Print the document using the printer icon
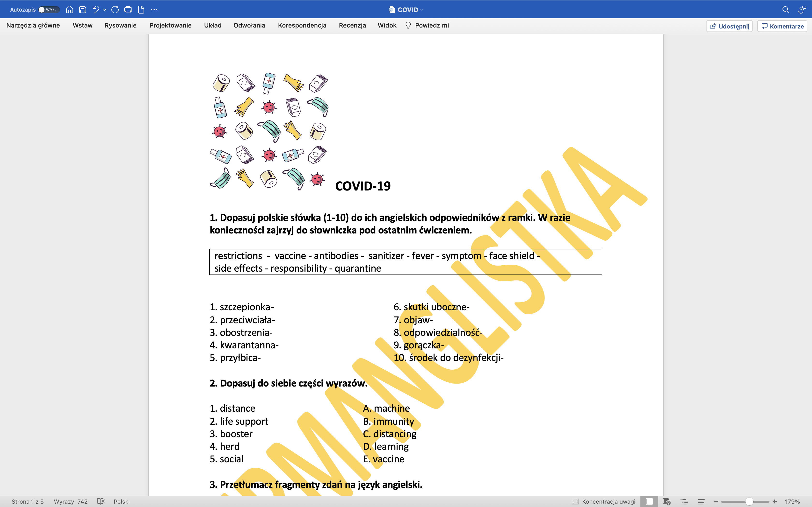The image size is (812, 507). [128, 10]
